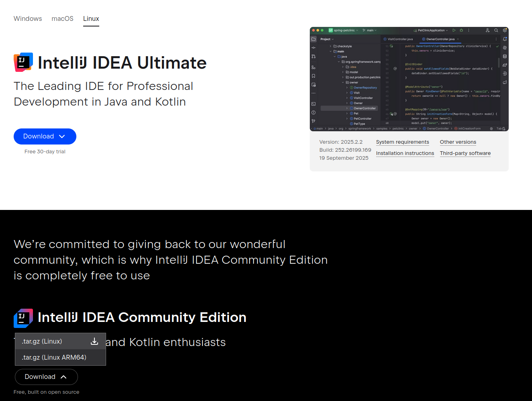This screenshot has height=401, width=532.
Task: Open the AI Assistant sidebar icon
Action: [x=505, y=47]
